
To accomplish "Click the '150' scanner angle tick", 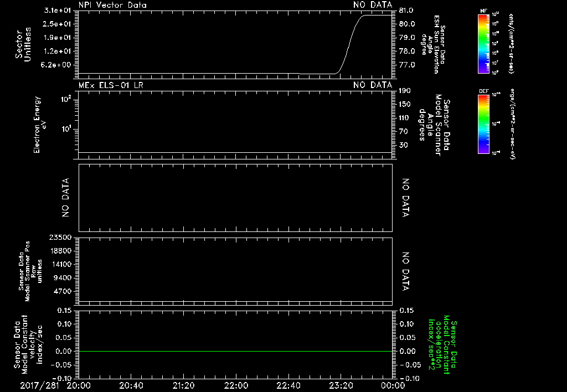I will point(405,104).
